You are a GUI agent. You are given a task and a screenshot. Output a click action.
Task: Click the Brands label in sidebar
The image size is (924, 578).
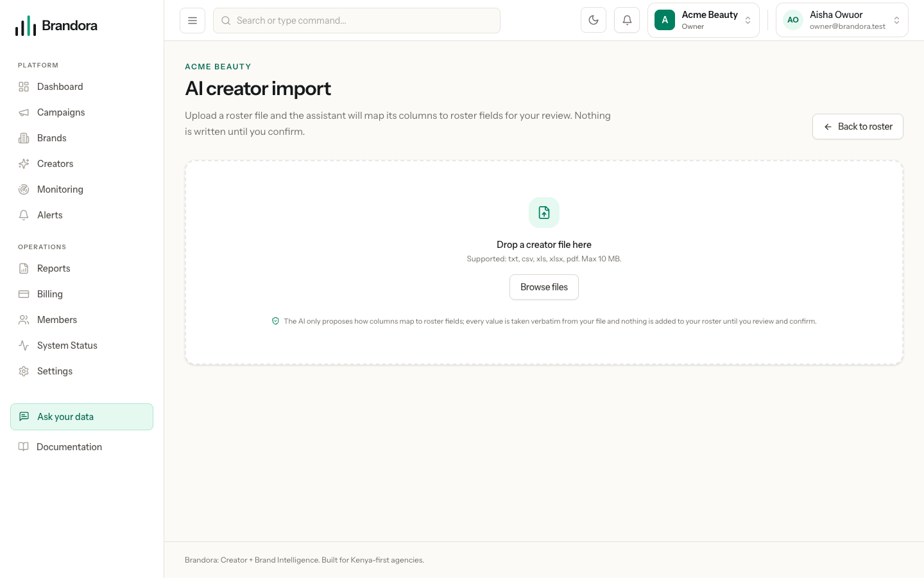click(52, 138)
